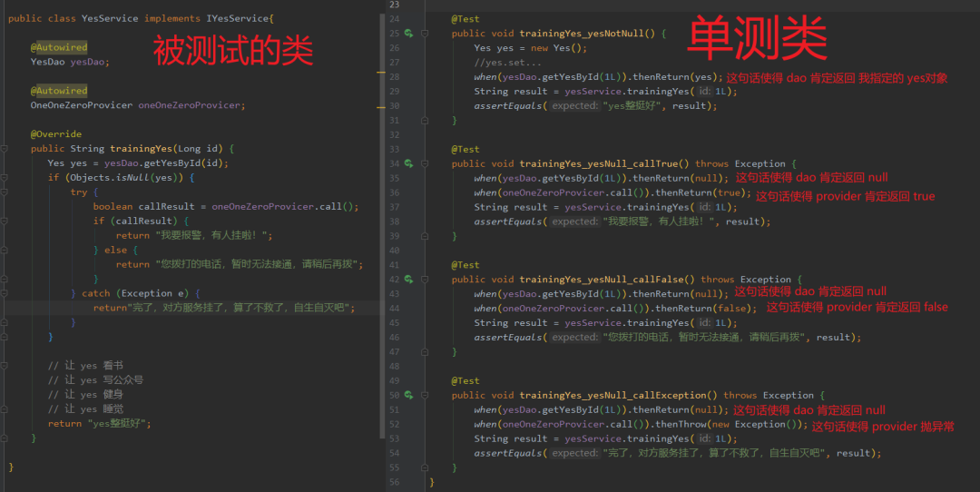Click 'new Exception()' in the thenThrow call

tap(766, 425)
